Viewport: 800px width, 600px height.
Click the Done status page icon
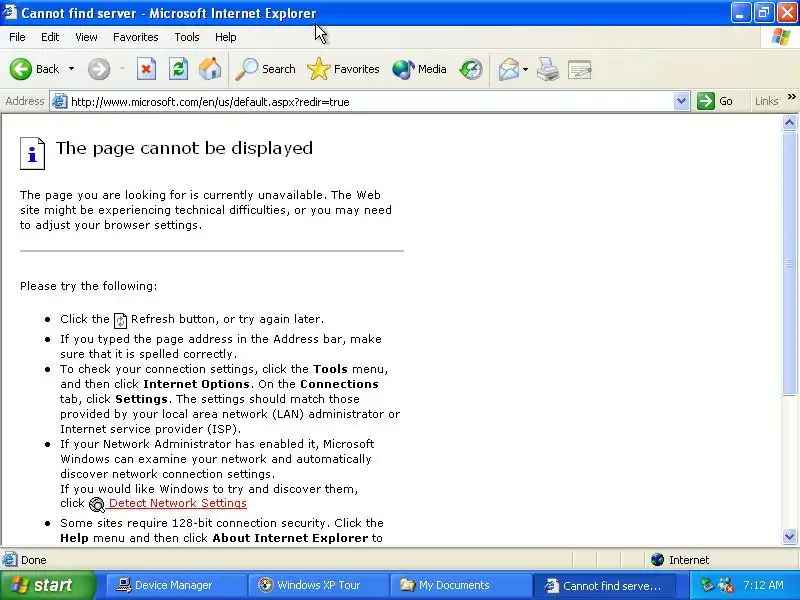(10, 560)
